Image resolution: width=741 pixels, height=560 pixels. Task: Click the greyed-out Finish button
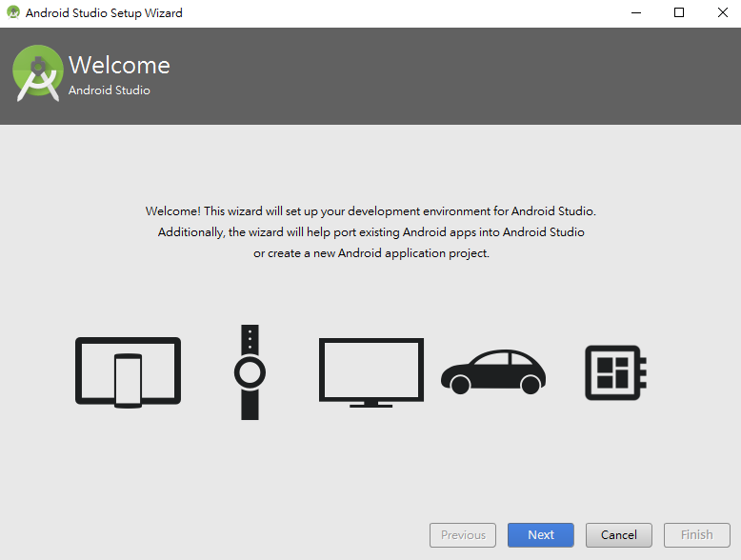(696, 535)
